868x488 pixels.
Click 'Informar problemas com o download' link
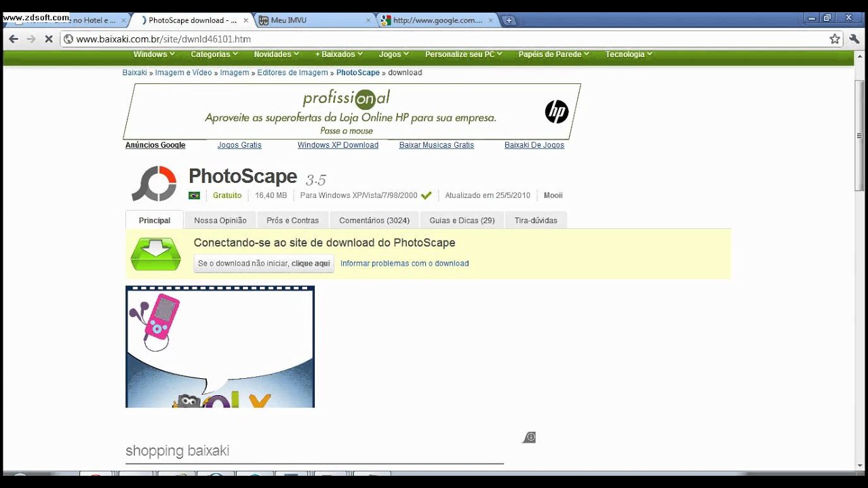tap(405, 264)
